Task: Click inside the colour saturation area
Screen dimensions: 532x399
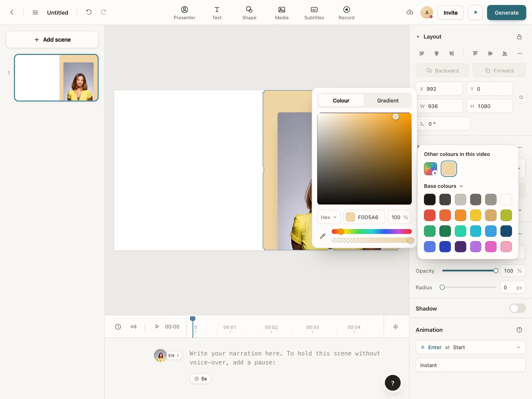Action: 364,159
